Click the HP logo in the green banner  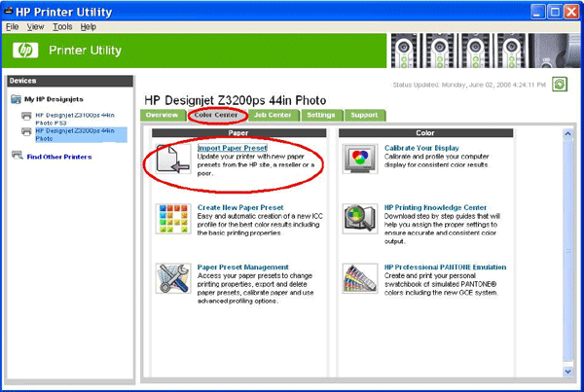[x=25, y=51]
